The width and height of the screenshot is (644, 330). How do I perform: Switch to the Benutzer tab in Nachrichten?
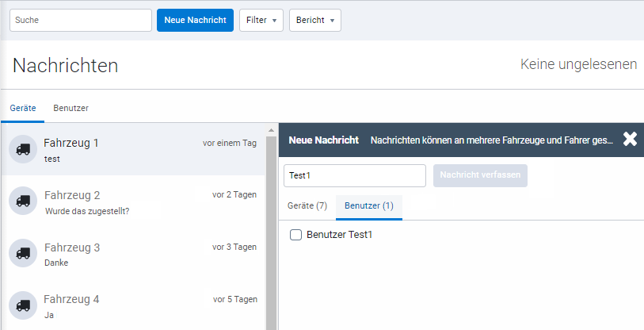(70, 107)
